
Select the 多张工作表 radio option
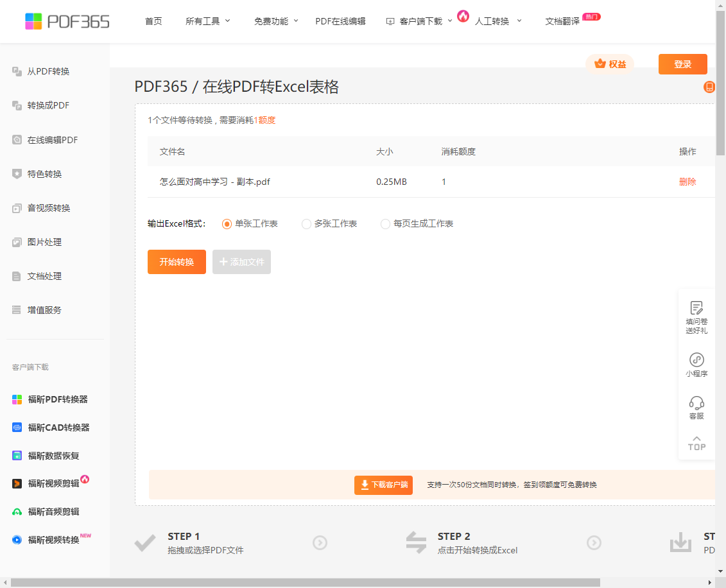click(306, 224)
